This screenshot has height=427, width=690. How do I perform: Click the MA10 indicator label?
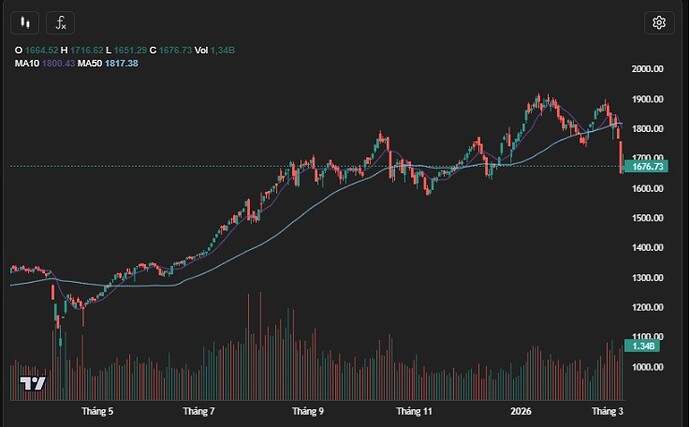pos(27,63)
